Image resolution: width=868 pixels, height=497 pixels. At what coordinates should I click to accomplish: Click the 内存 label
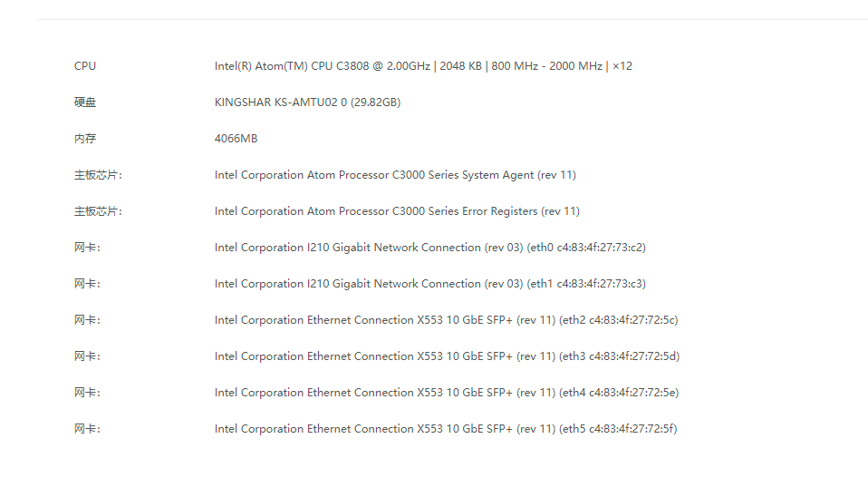[x=85, y=139]
